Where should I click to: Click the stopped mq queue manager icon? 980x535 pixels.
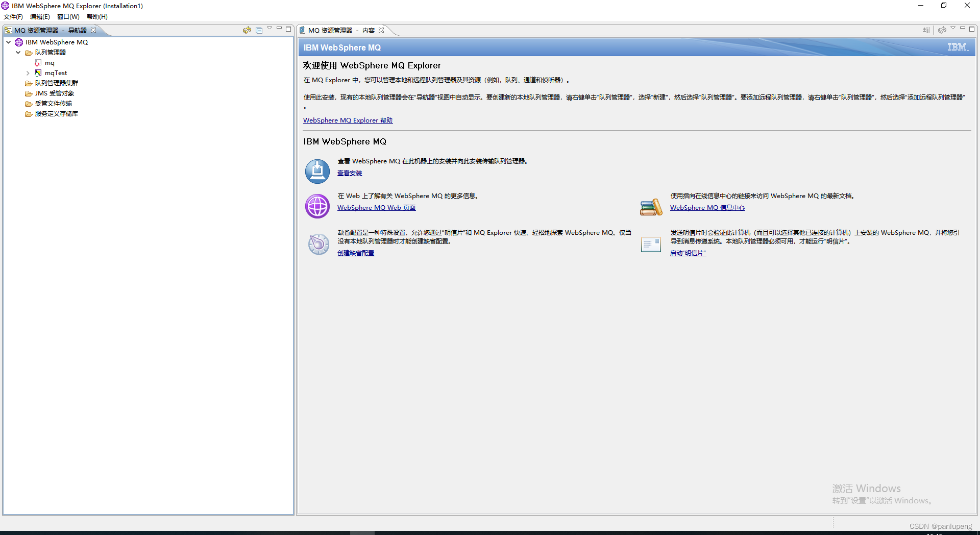(38, 63)
